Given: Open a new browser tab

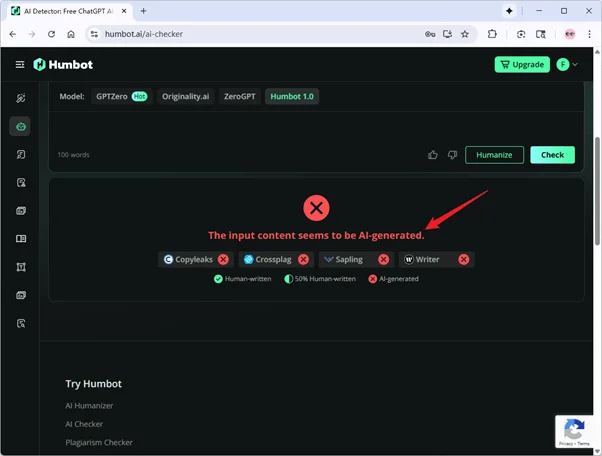Looking at the screenshot, I should point(143,11).
